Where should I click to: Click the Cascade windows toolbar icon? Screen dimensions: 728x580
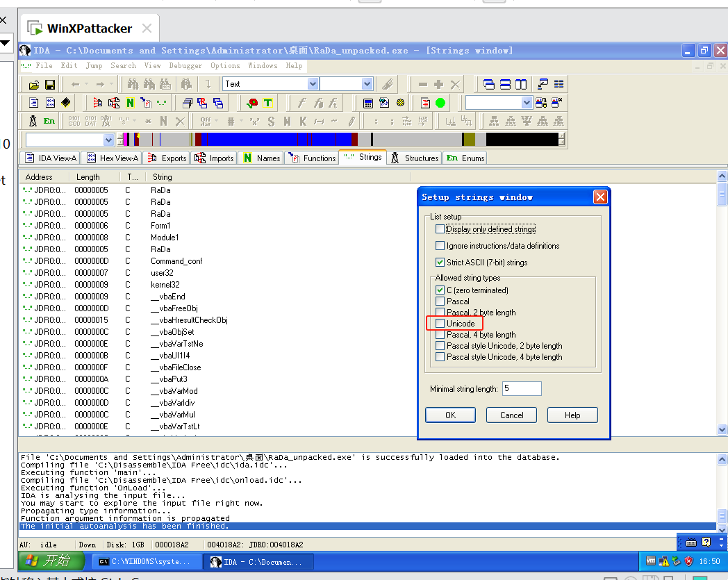tap(489, 84)
